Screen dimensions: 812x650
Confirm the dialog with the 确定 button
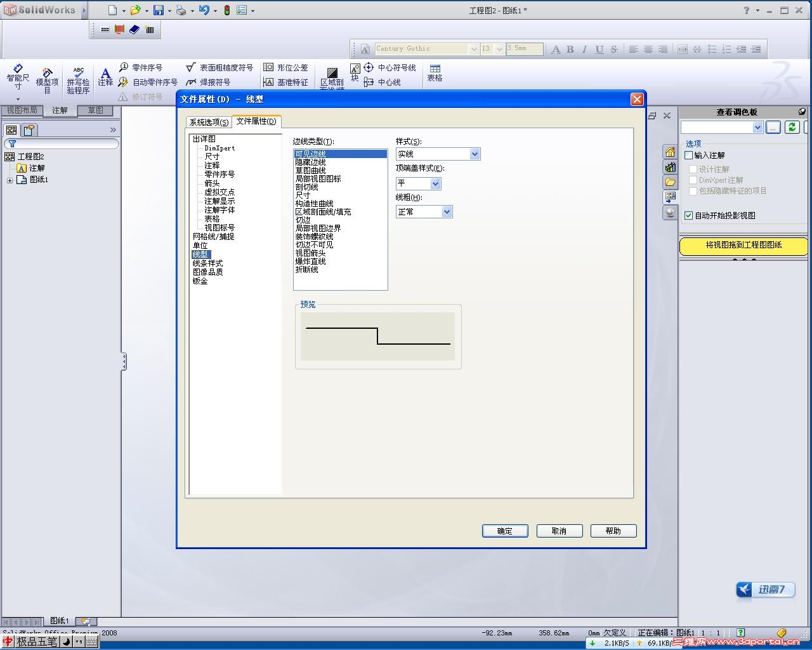[x=505, y=531]
